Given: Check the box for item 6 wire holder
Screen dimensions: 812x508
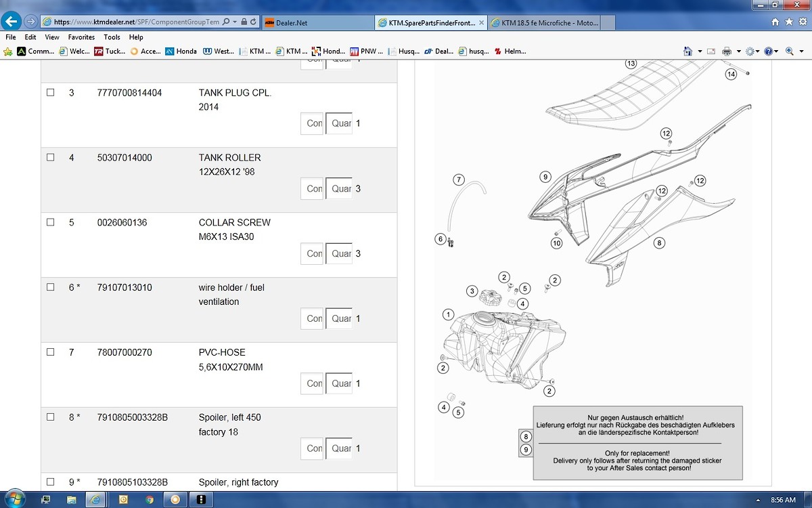Looking at the screenshot, I should click(x=50, y=287).
